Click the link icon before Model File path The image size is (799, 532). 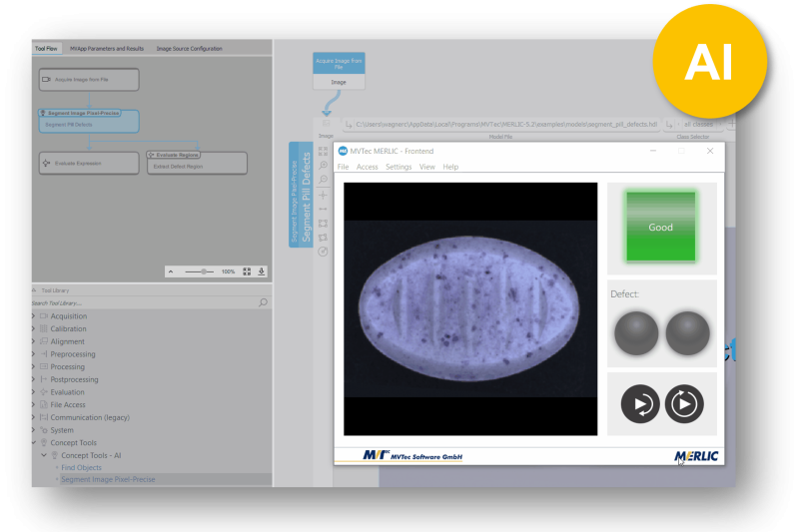point(349,124)
